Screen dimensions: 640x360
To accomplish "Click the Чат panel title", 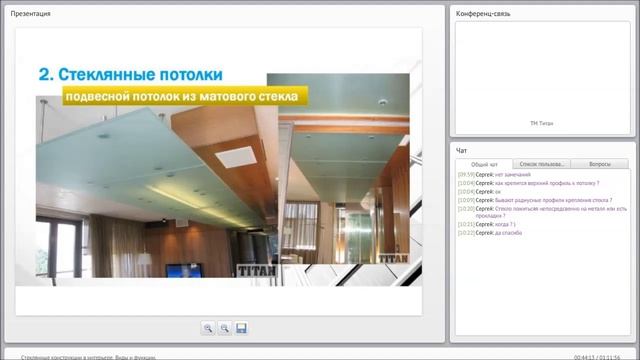I will pos(461,151).
